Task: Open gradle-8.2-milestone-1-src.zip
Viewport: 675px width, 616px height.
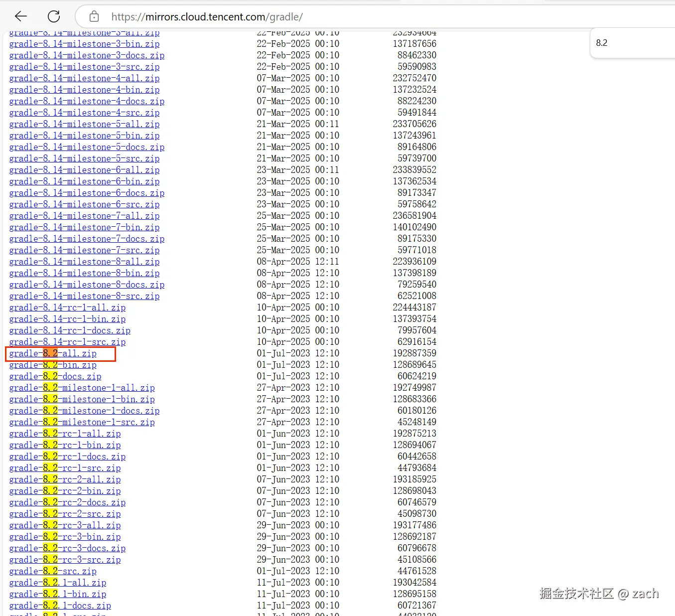Action: point(82,422)
